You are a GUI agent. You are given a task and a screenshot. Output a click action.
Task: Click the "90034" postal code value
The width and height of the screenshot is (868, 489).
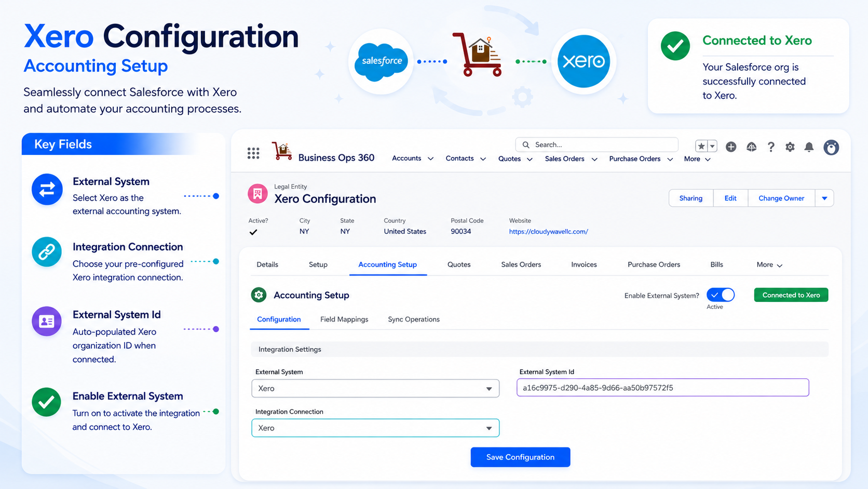(461, 231)
